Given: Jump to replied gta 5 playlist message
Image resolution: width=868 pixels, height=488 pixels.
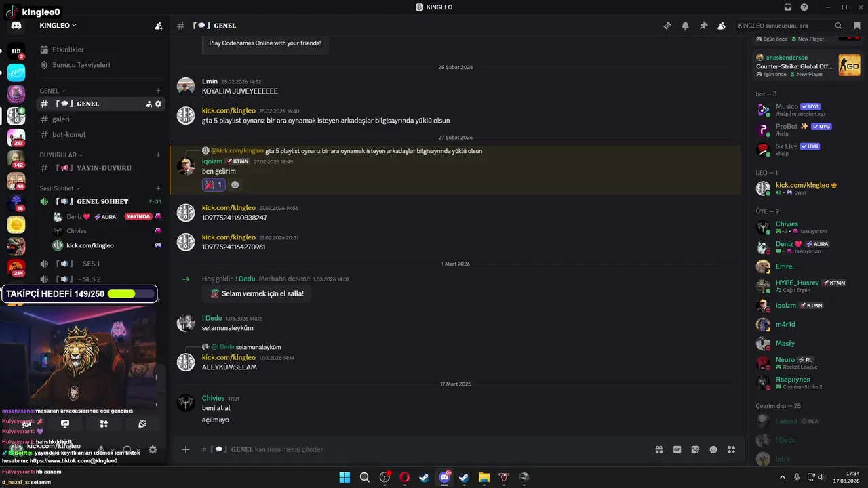Looking at the screenshot, I should [x=374, y=151].
